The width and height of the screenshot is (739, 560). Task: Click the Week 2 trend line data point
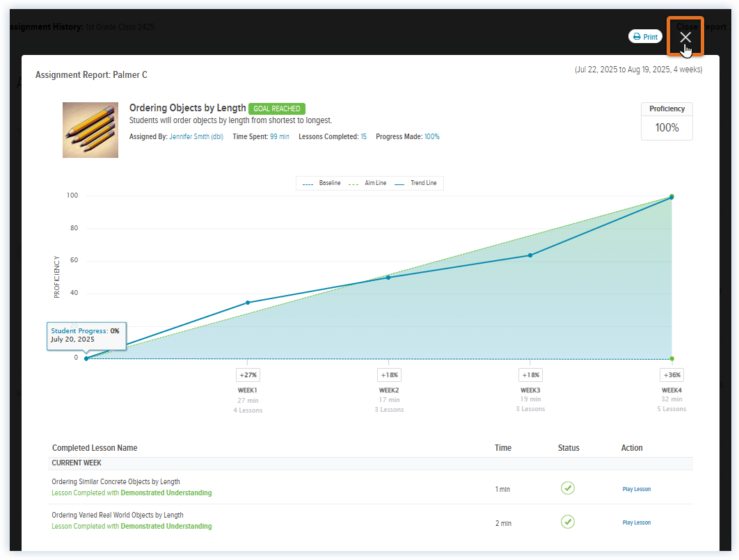(x=388, y=278)
